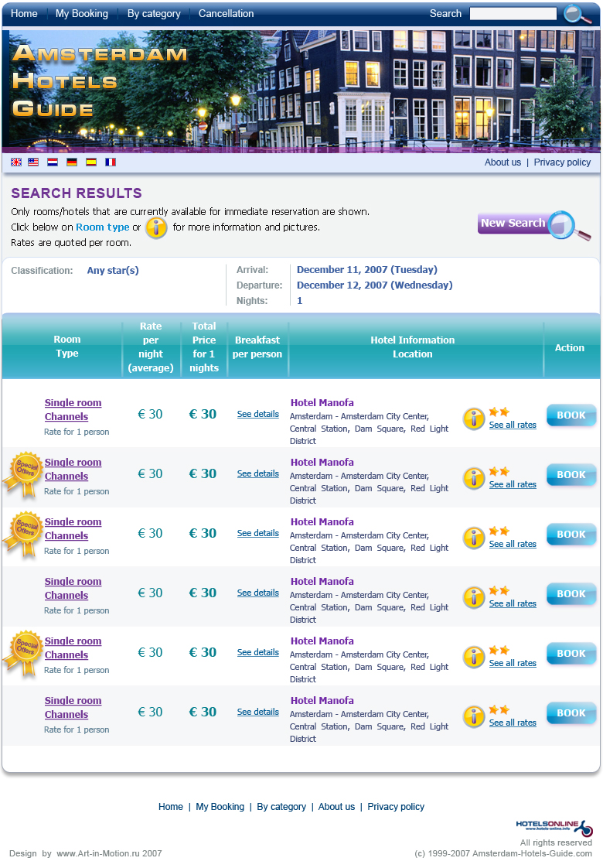
Task: Open footer My Booking link
Action: (220, 807)
